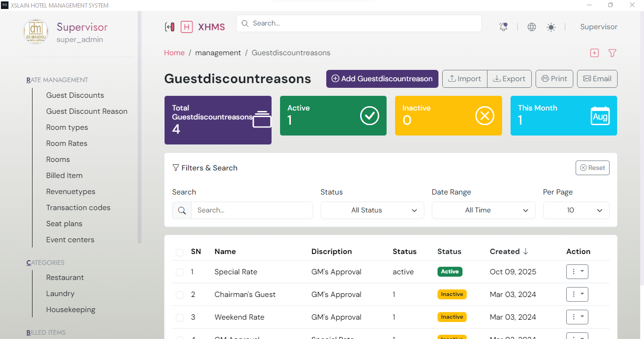Screen dimensions: 644x339
Task: Click the XHMS H logo icon
Action: (187, 27)
